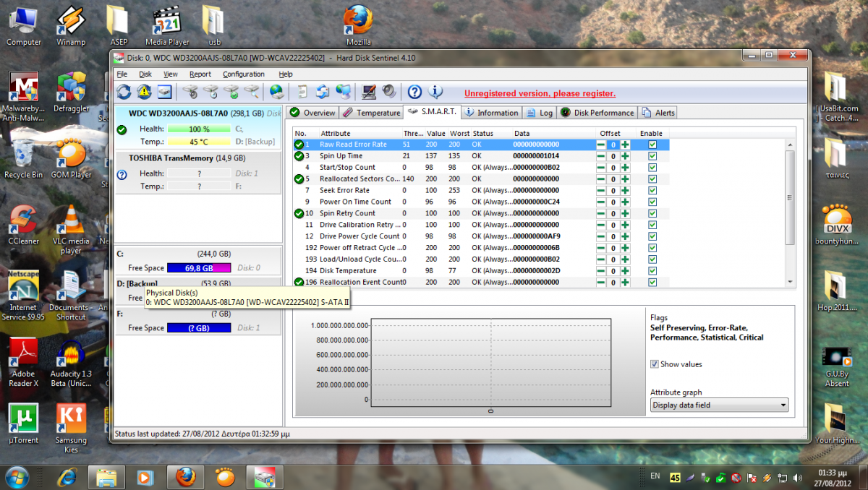Image resolution: width=868 pixels, height=490 pixels.
Task: Click the C: free space 69,8 GB bar
Action: (x=199, y=268)
